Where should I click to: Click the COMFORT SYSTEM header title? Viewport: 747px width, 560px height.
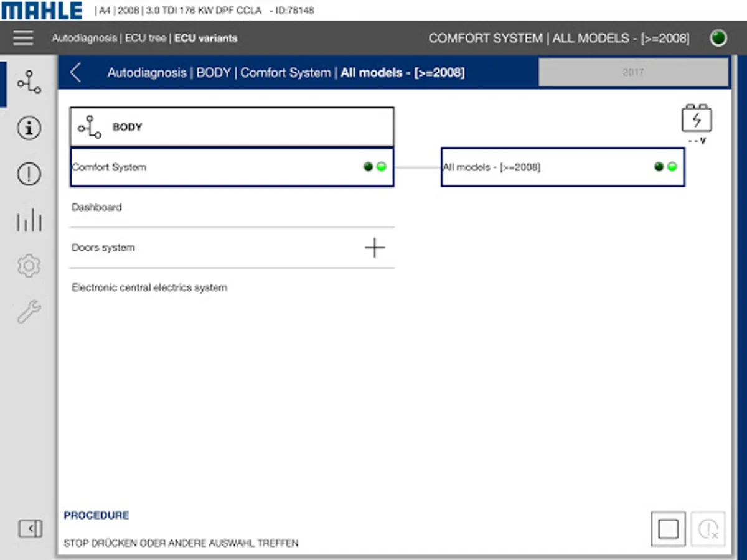coord(559,38)
